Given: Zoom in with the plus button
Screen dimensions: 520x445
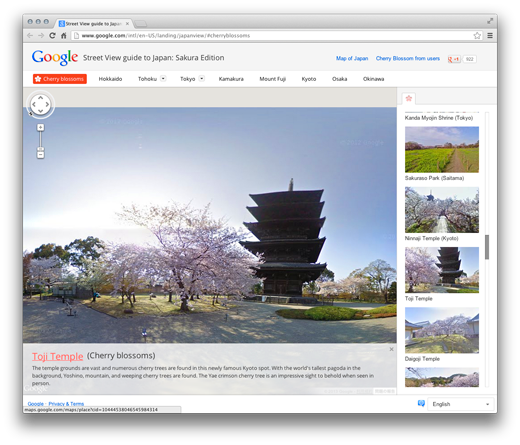Looking at the screenshot, I should tap(40, 127).
